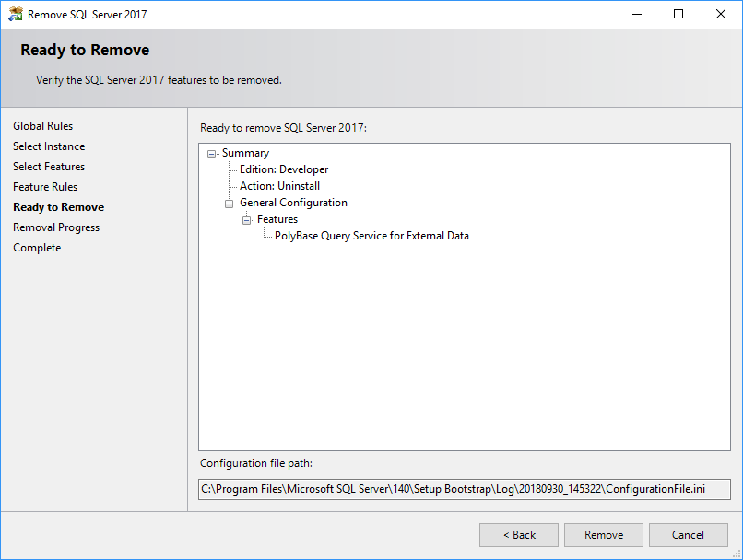Select the Ready to Remove step

pyautogui.click(x=58, y=207)
